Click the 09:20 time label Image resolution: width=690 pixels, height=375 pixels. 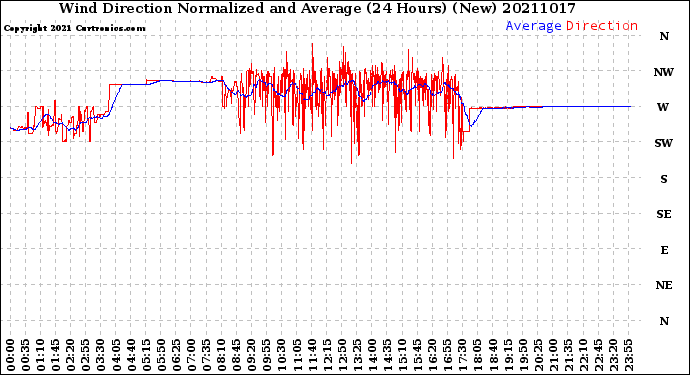[x=252, y=355]
